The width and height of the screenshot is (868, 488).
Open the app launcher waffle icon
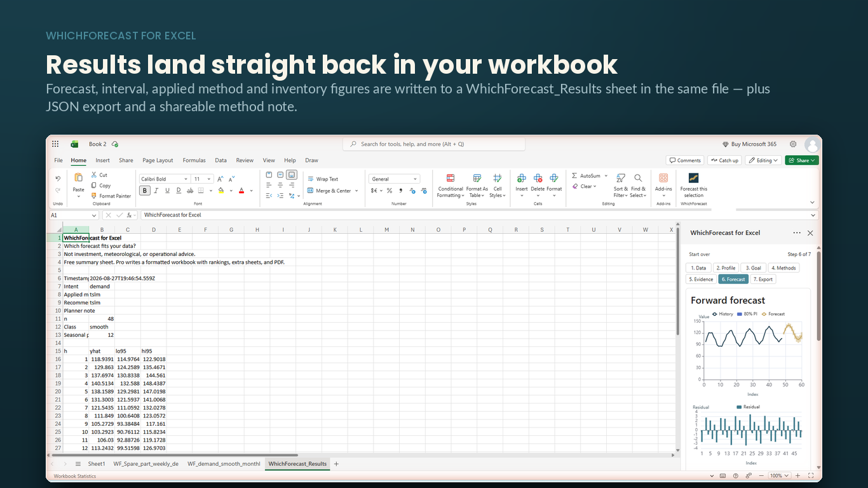coord(55,144)
